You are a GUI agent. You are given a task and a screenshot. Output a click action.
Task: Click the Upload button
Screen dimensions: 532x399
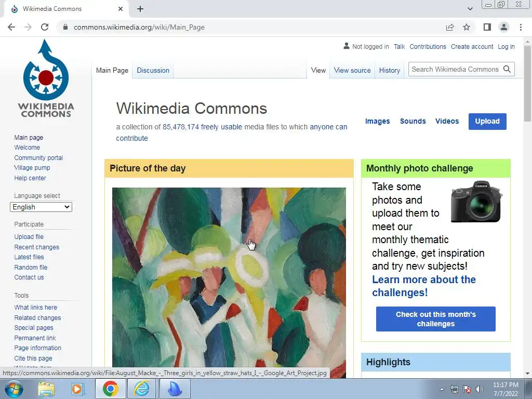[487, 121]
